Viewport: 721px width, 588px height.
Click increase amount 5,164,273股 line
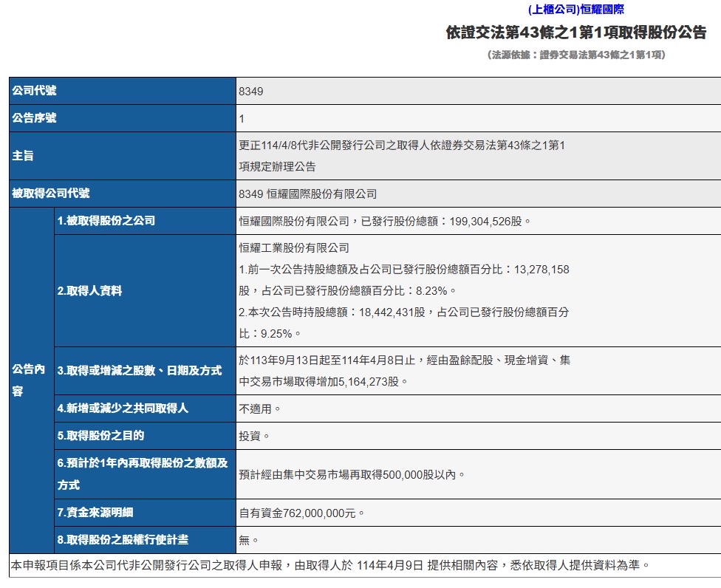(x=324, y=382)
